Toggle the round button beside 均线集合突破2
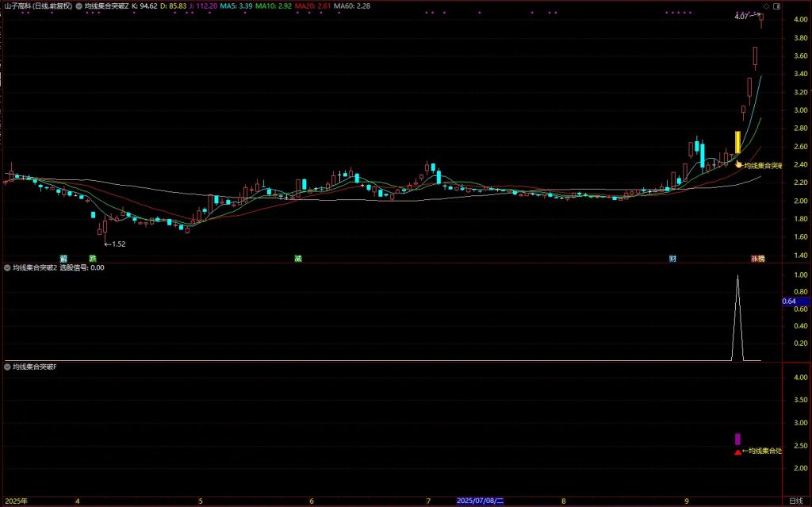Screen dimensions: 812x507 [6, 268]
